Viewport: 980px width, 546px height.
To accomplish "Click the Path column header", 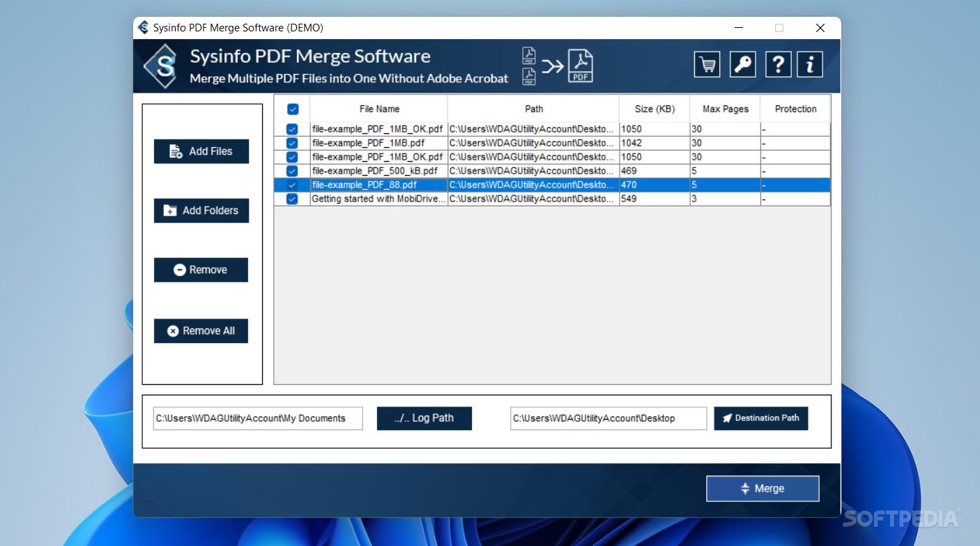I will [534, 109].
